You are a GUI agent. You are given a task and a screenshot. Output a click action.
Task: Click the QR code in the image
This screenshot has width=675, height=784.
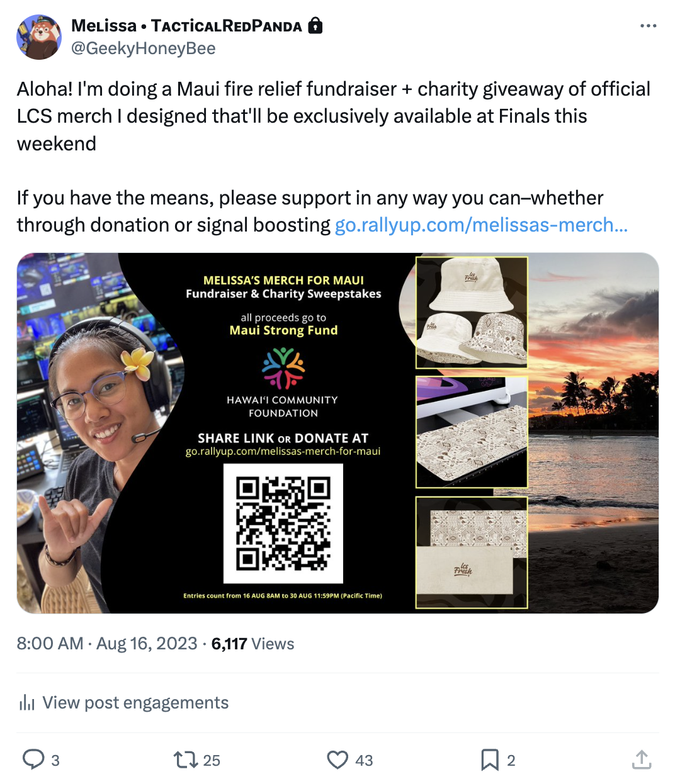pyautogui.click(x=283, y=524)
